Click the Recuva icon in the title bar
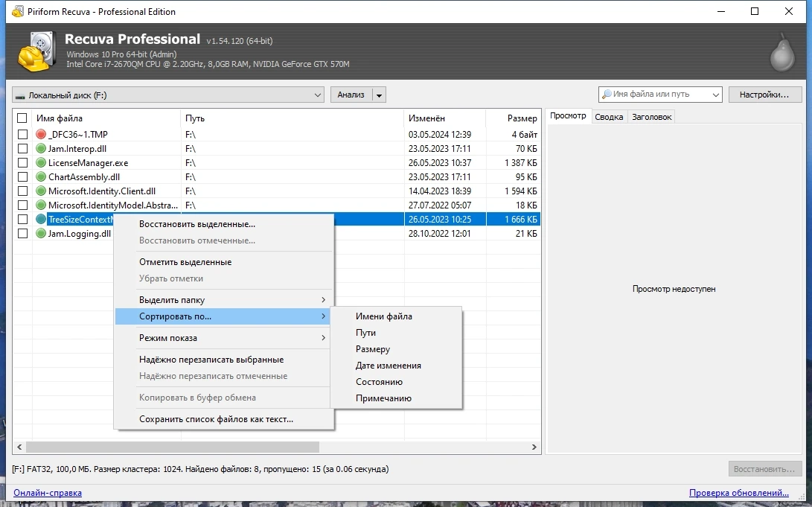This screenshot has width=812, height=507. [18, 11]
